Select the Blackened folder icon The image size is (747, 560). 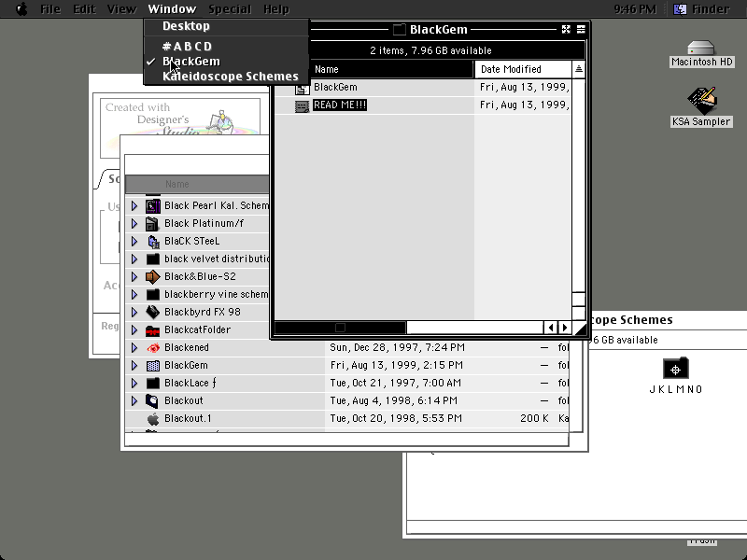click(153, 348)
